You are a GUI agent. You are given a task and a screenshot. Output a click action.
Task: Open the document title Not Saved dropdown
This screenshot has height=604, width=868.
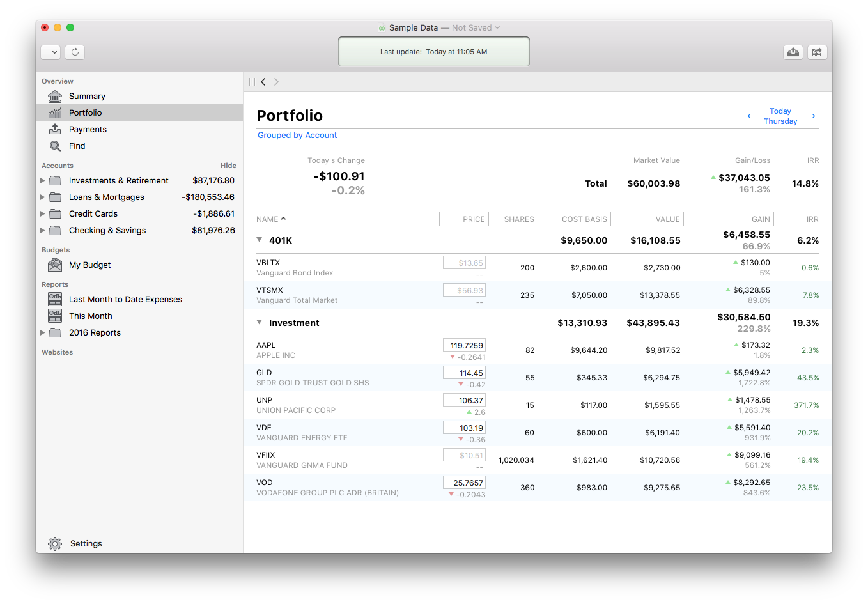tap(476, 27)
